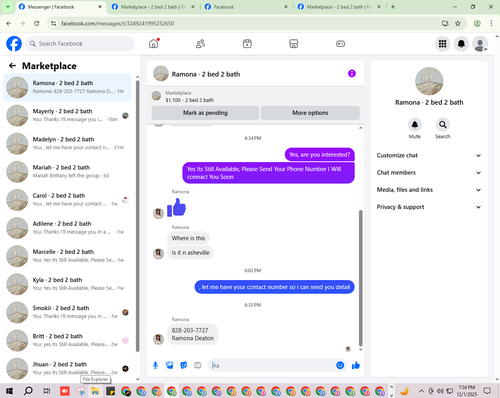The height and width of the screenshot is (398, 500).
Task: Open account profile menu avatar
Action: (x=480, y=44)
